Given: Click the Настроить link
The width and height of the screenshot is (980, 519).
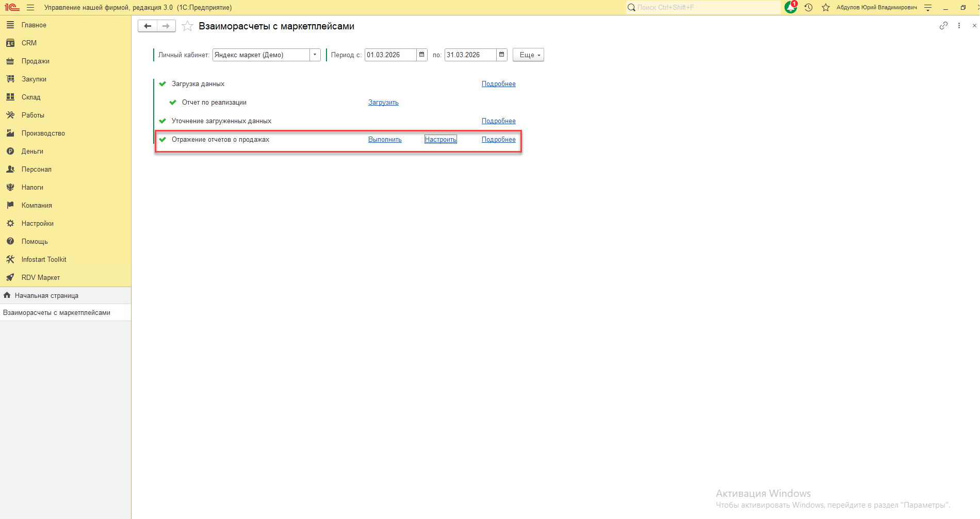Looking at the screenshot, I should [x=440, y=140].
